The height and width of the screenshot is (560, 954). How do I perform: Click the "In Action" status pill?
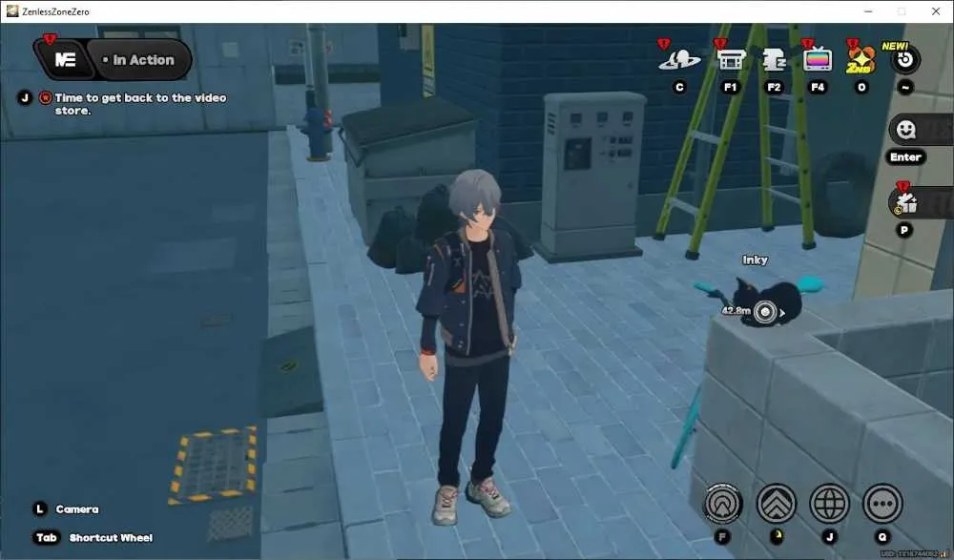140,60
